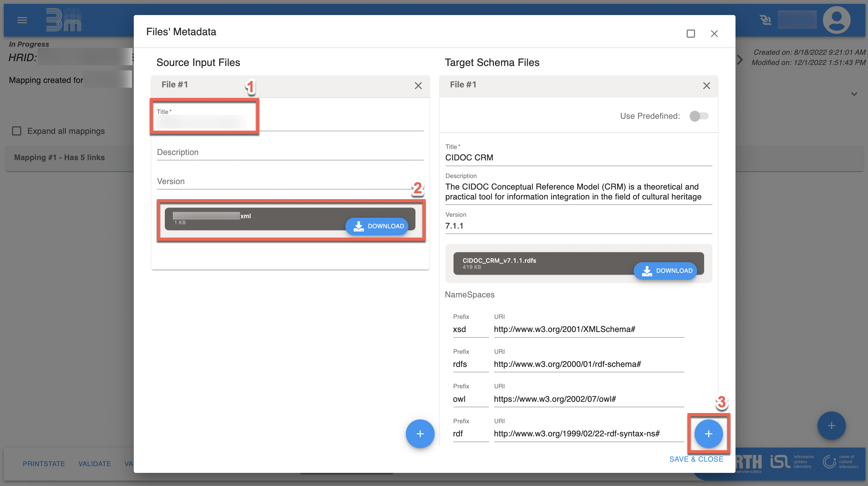Open the user account avatar
This screenshot has width=868, height=486.
836,20
